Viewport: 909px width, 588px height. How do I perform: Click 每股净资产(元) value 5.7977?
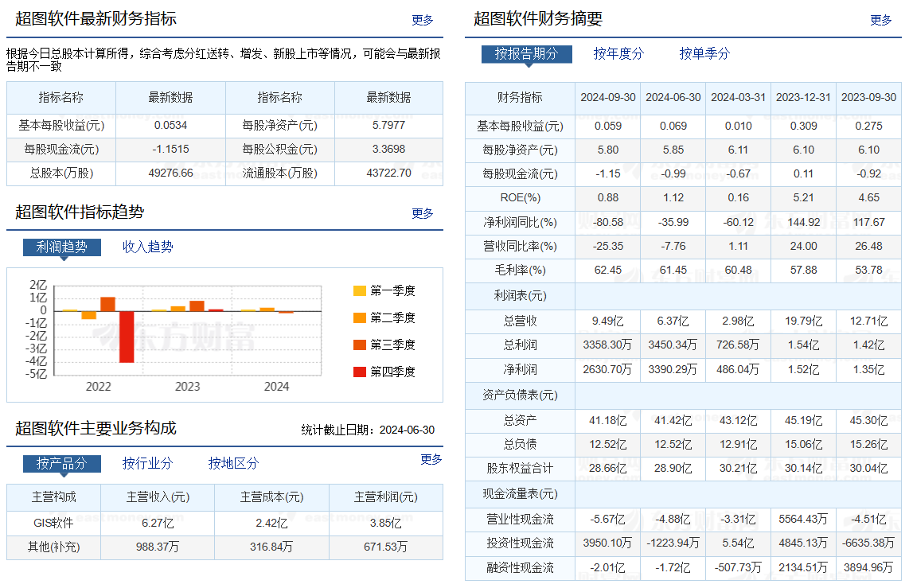tap(388, 126)
